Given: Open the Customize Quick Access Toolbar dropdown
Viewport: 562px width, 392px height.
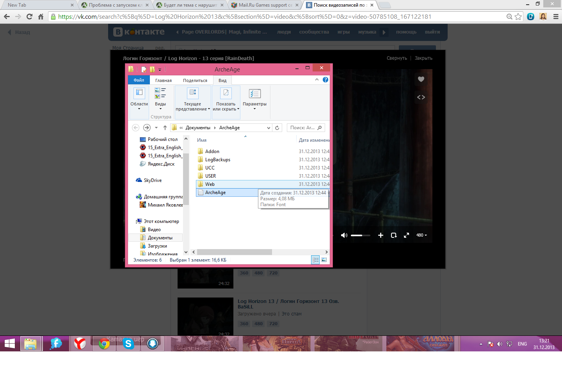Looking at the screenshot, I should point(160,69).
